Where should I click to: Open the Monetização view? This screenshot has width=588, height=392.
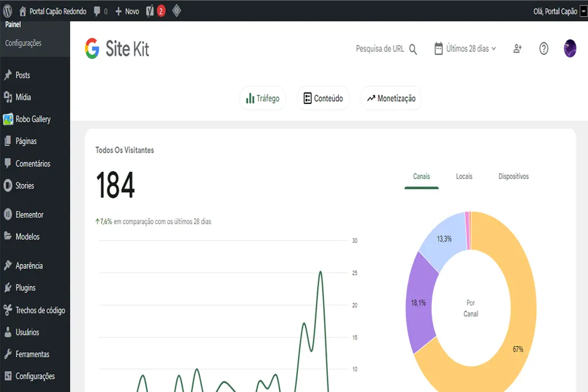point(391,98)
